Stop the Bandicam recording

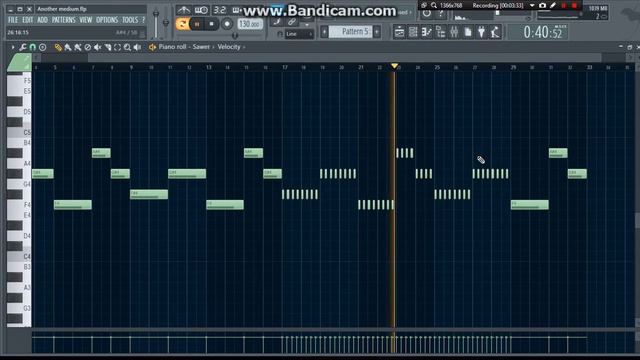[x=574, y=6]
